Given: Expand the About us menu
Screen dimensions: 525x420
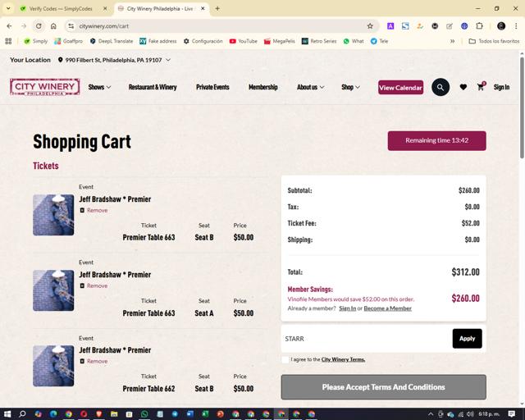Looking at the screenshot, I should (310, 87).
